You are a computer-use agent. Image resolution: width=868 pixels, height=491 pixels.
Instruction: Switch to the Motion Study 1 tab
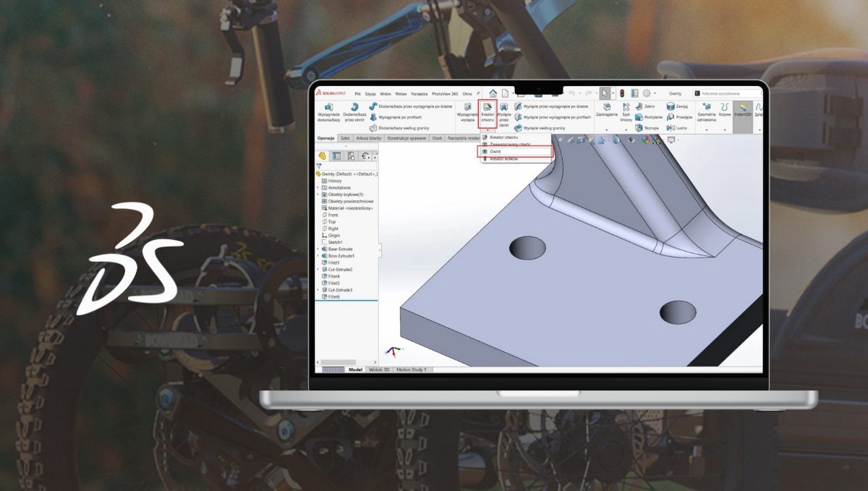point(412,370)
